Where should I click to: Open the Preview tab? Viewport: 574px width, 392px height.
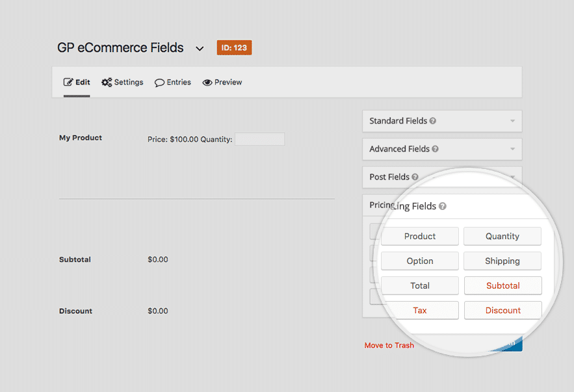point(222,83)
